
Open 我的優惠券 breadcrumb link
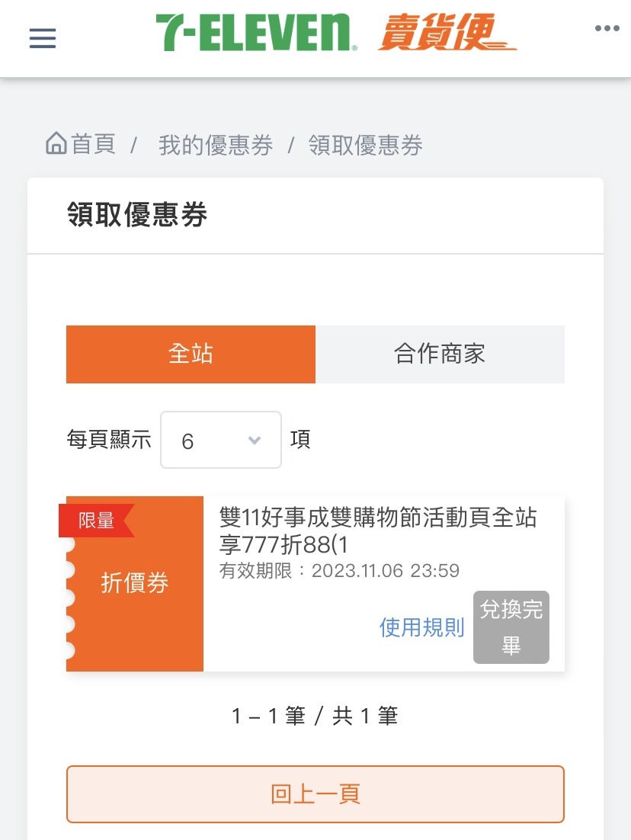click(x=216, y=145)
